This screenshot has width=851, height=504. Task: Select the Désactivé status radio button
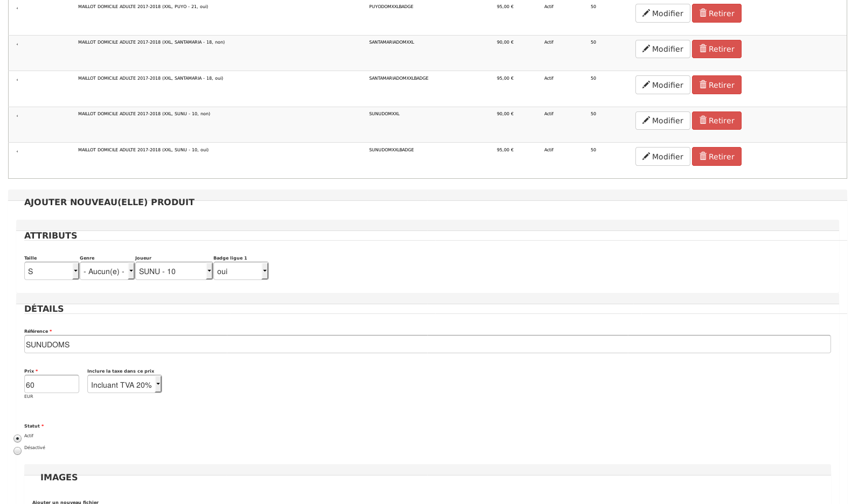pyautogui.click(x=17, y=451)
